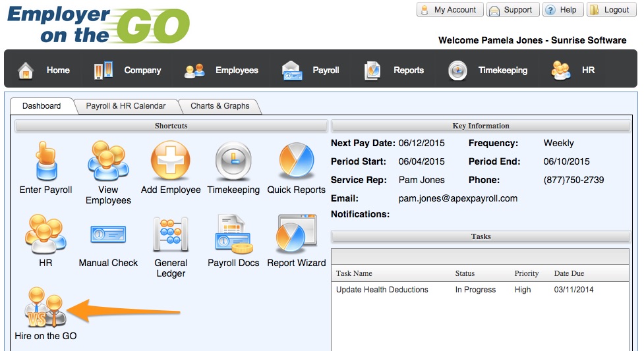Open the Payroll Docs shortcut icon

pyautogui.click(x=233, y=234)
